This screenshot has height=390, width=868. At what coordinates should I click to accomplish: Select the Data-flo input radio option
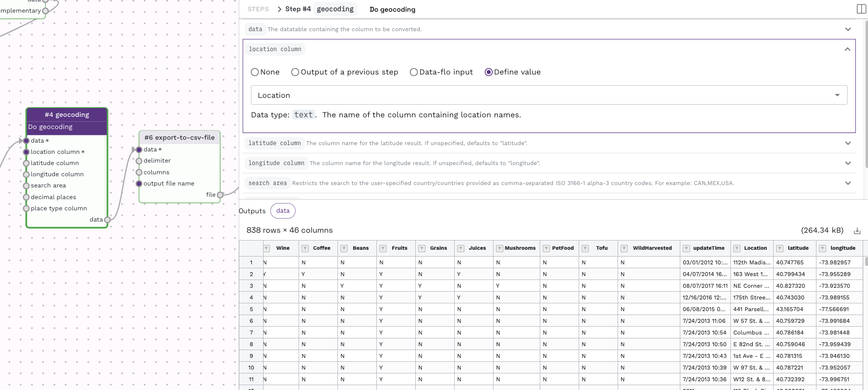[414, 72]
